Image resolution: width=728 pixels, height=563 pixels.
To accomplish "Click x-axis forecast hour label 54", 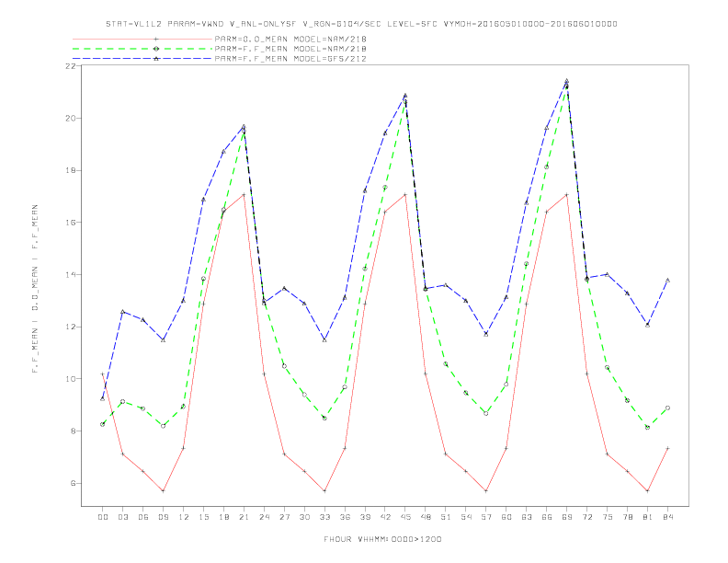I will click(466, 517).
